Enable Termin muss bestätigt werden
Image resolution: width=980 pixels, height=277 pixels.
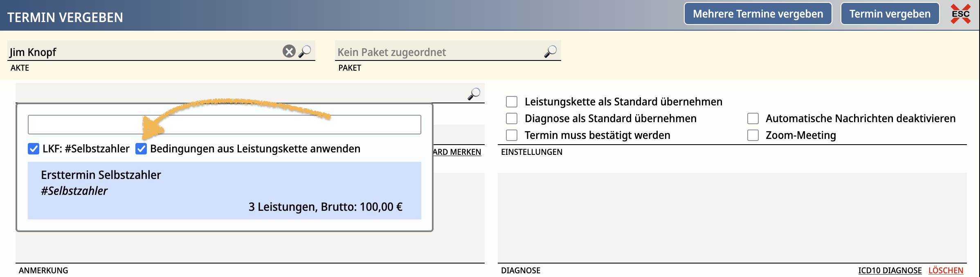pyautogui.click(x=512, y=135)
